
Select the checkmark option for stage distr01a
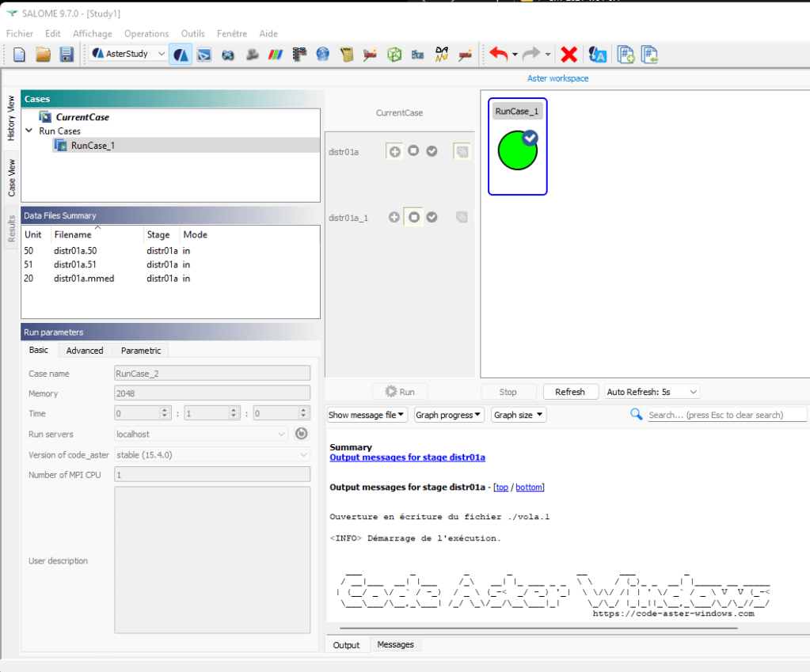[432, 151]
